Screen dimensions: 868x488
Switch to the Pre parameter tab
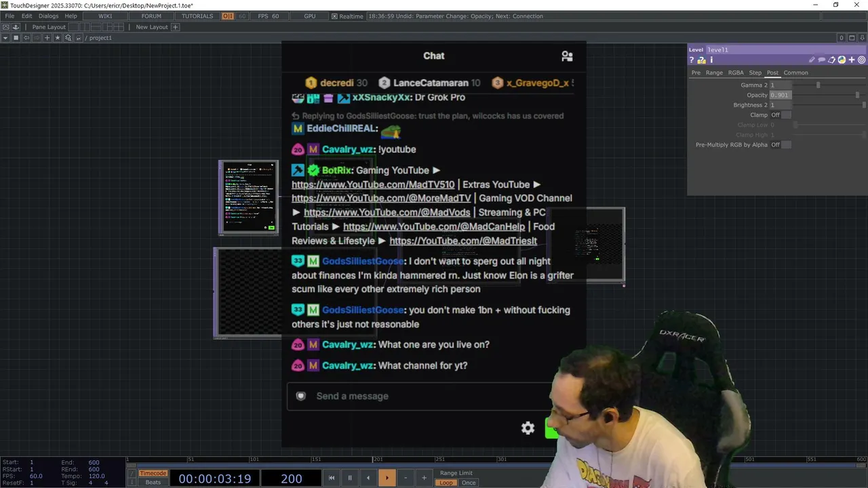pos(696,73)
